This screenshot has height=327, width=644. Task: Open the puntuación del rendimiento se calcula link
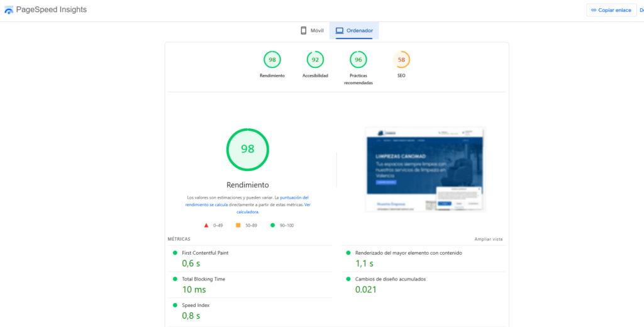click(294, 197)
